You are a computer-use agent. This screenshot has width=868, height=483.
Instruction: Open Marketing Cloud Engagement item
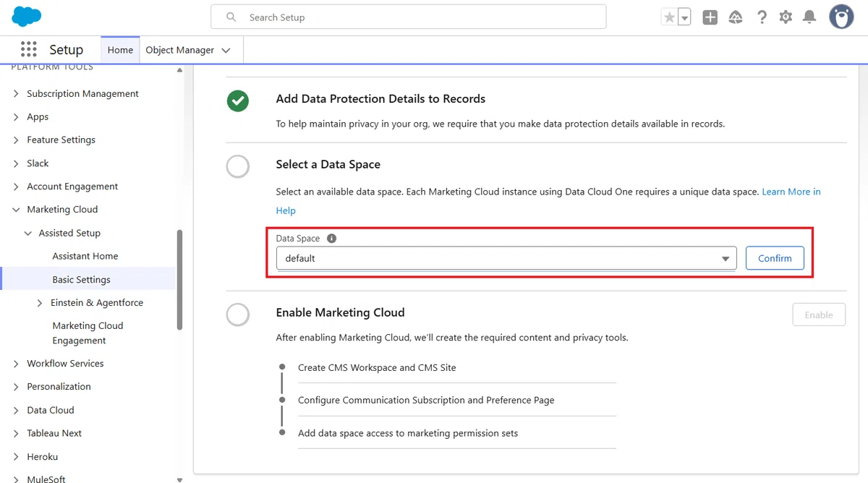[88, 333]
